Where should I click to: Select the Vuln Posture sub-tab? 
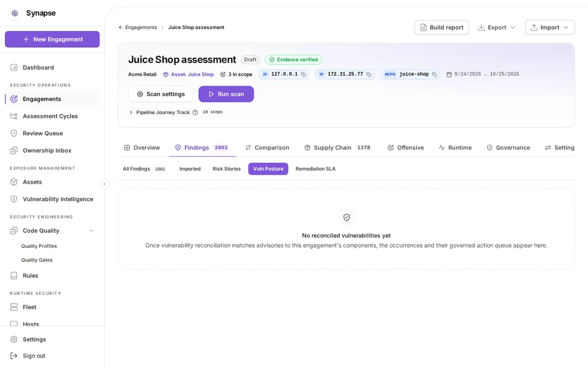click(x=268, y=169)
